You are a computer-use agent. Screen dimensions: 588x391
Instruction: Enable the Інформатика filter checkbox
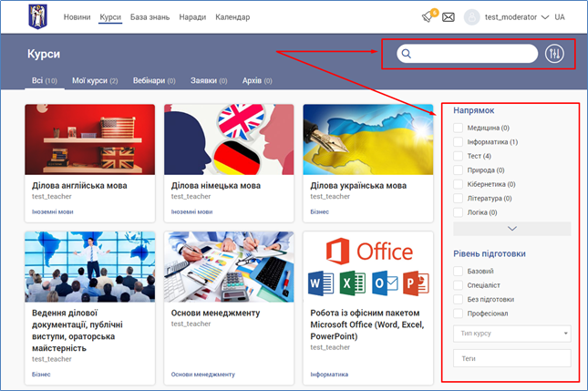click(459, 142)
